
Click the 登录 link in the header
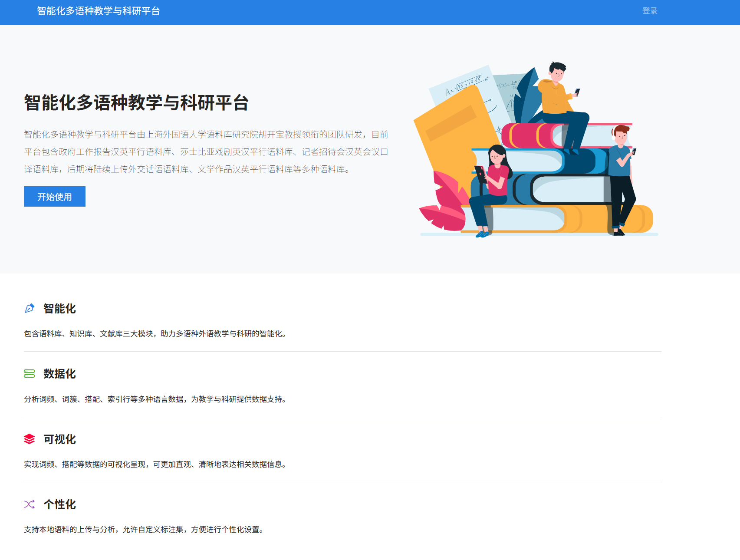649,11
